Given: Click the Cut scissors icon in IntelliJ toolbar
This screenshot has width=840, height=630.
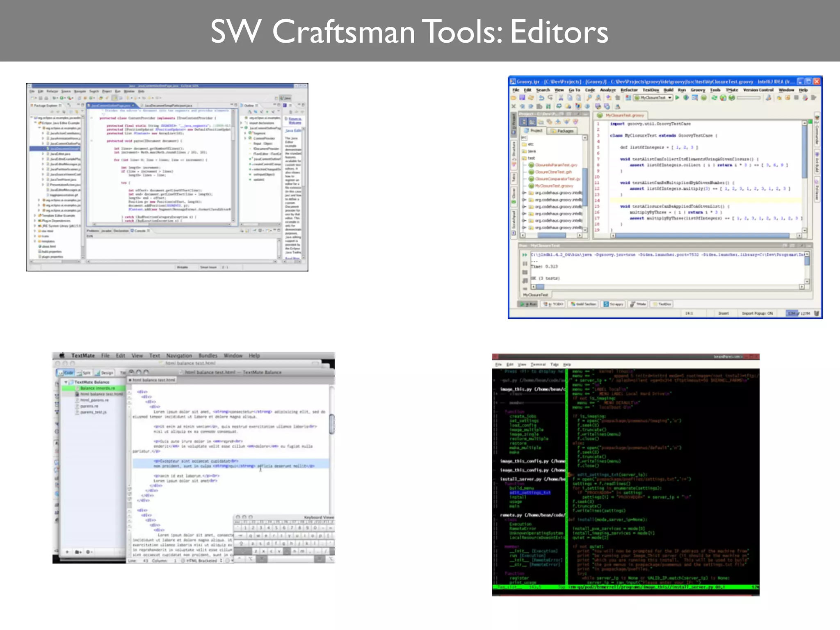Looking at the screenshot, I should (561, 98).
